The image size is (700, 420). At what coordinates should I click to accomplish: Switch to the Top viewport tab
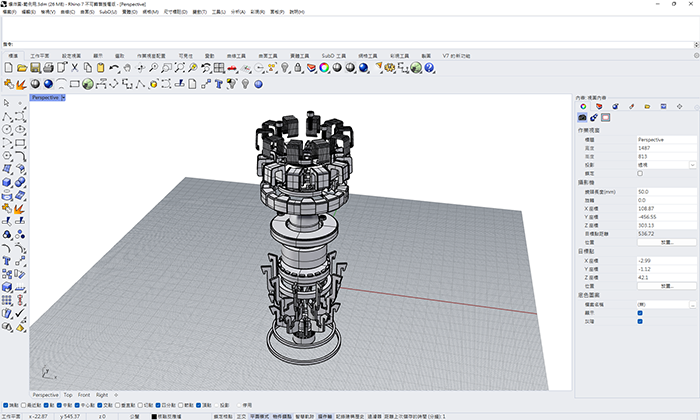pos(68,394)
